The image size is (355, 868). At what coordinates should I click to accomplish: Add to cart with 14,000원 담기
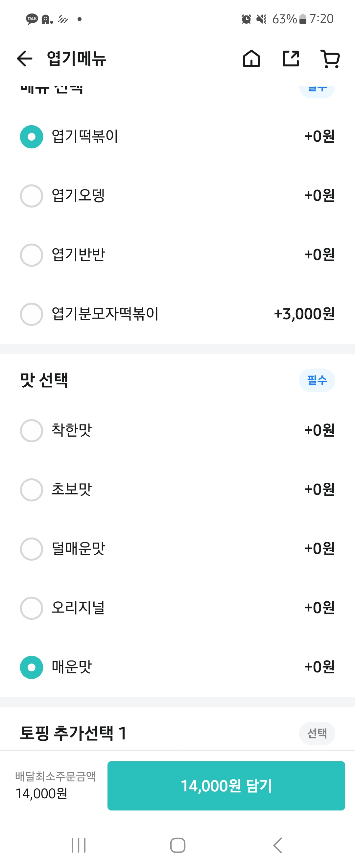tap(226, 785)
